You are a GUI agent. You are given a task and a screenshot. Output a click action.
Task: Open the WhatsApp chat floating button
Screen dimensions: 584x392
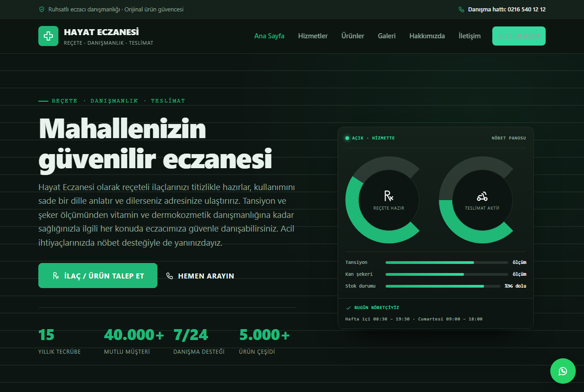coord(563,371)
